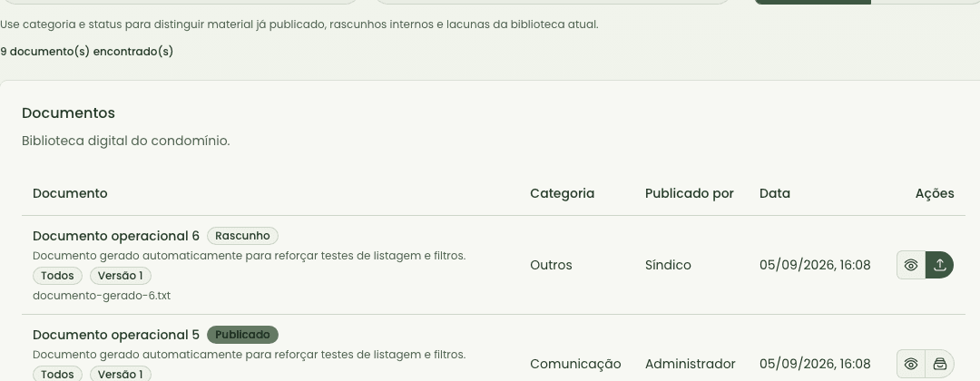Image resolution: width=980 pixels, height=381 pixels.
Task: Click the description text of Documento operacional 6
Action: click(249, 256)
